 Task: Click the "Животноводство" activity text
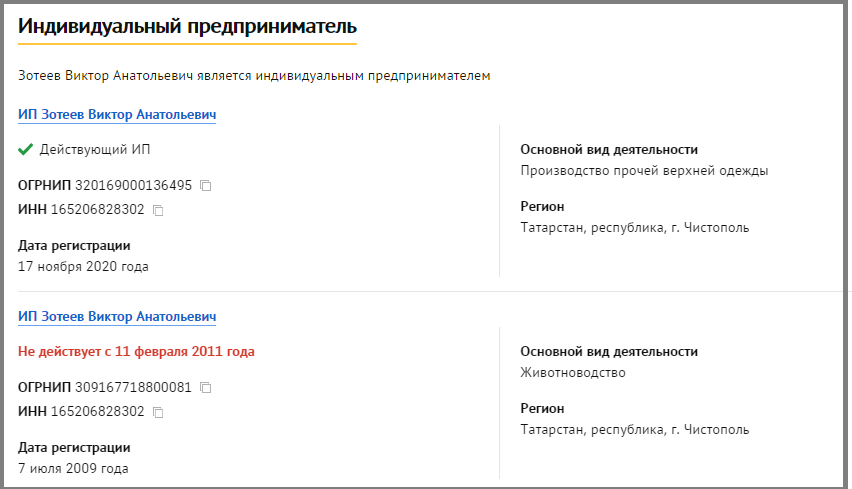tap(573, 373)
